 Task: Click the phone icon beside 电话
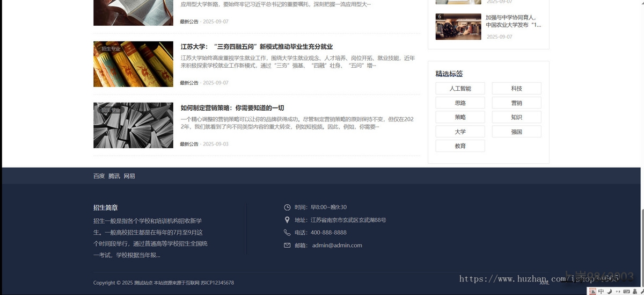(287, 233)
